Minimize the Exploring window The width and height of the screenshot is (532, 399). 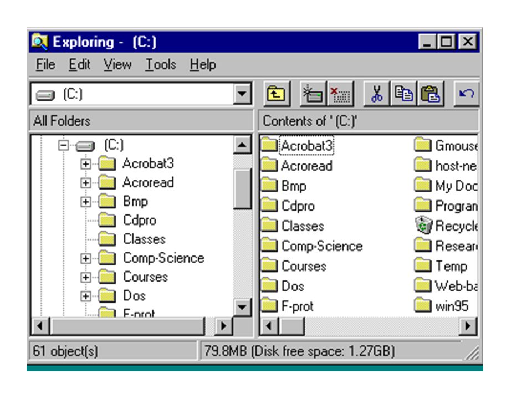point(427,42)
